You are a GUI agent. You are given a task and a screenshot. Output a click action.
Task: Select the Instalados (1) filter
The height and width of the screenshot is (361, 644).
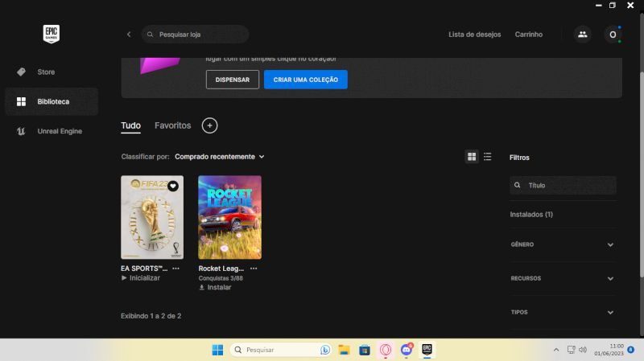(531, 215)
